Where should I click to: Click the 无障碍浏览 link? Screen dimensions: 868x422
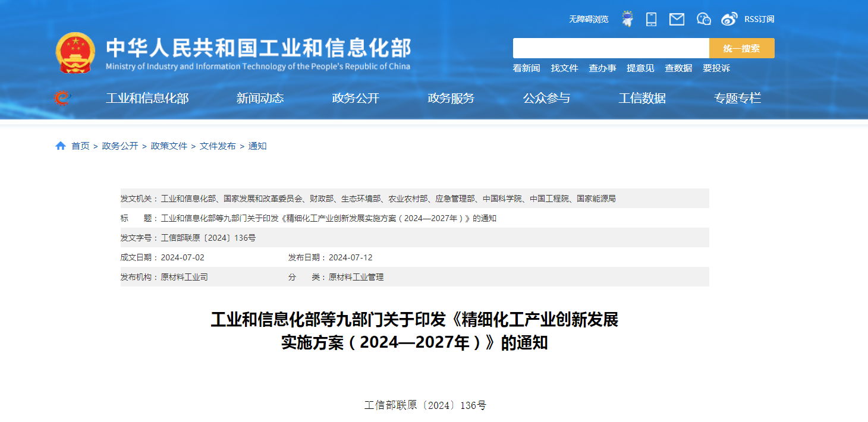(x=589, y=19)
